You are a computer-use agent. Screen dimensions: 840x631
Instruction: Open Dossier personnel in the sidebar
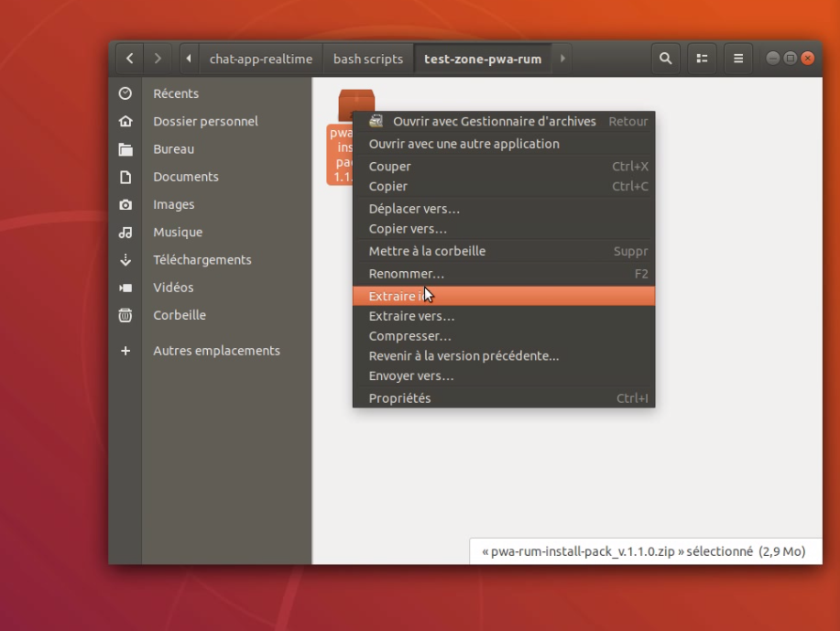click(x=204, y=121)
